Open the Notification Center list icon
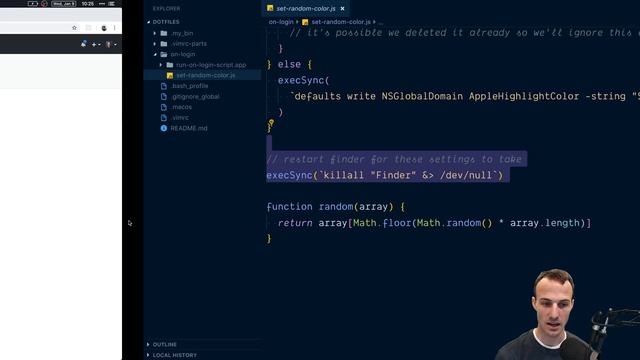This screenshot has width=640, height=360. pyautogui.click(x=111, y=4)
